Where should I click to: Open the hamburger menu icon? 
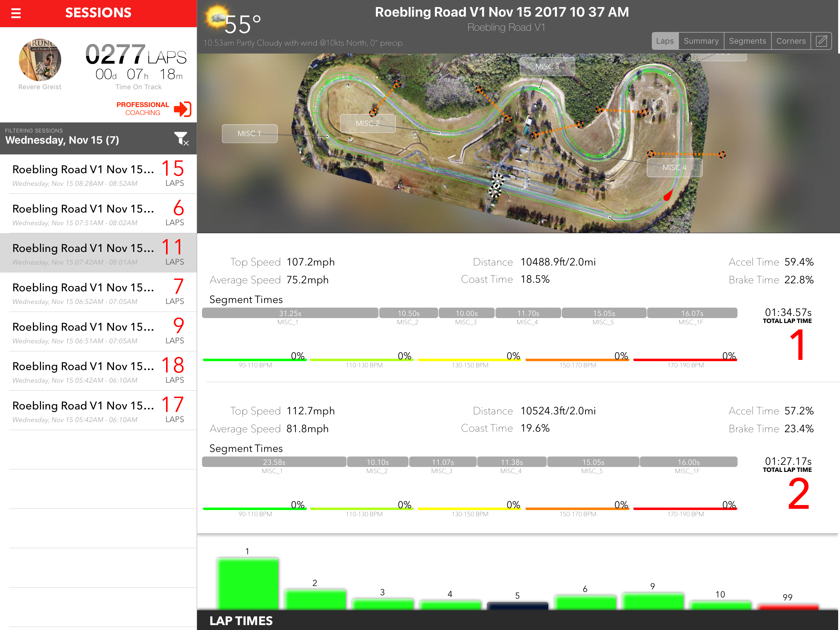(16, 13)
